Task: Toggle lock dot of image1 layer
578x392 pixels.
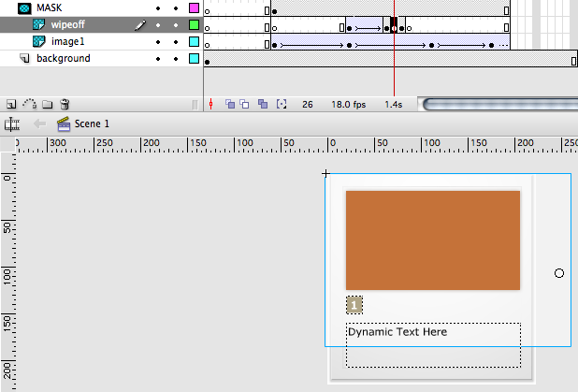Action: coord(176,42)
